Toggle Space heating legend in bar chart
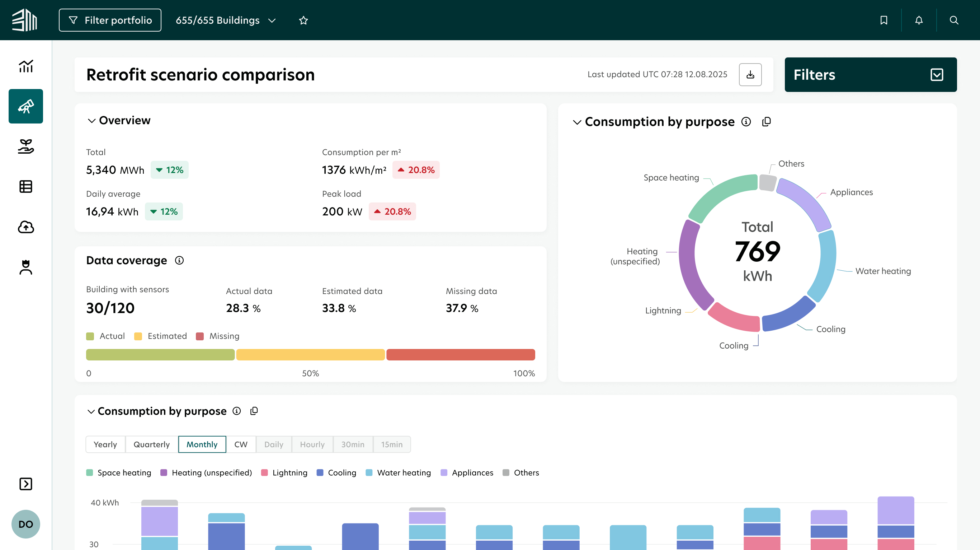Image resolution: width=980 pixels, height=550 pixels. click(x=119, y=473)
